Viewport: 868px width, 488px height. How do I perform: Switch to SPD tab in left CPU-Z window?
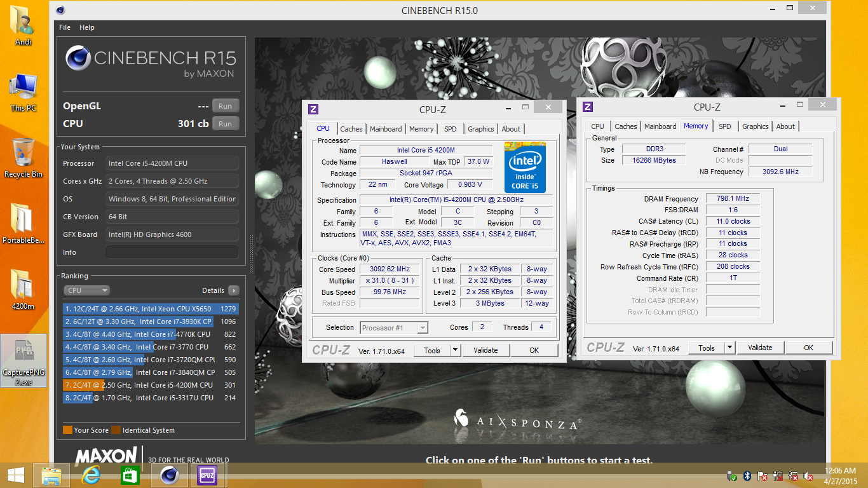coord(451,129)
